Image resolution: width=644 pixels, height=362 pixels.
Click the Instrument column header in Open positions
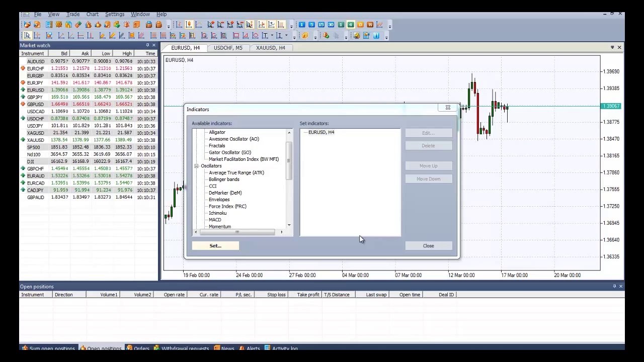coord(36,295)
